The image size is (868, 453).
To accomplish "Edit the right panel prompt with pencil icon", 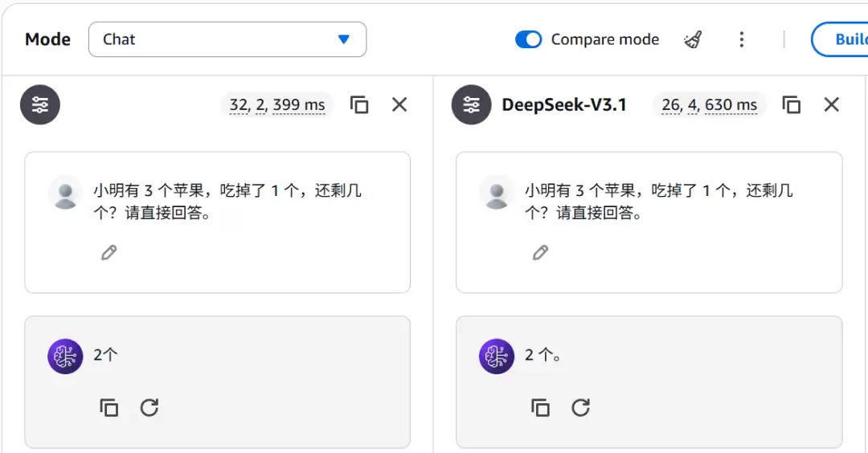I will click(541, 253).
